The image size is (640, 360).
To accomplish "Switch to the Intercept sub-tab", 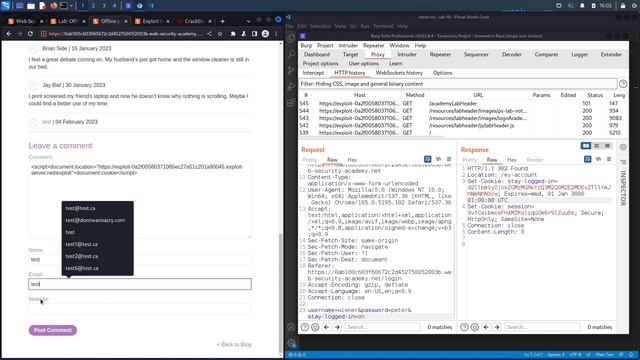I will [313, 73].
